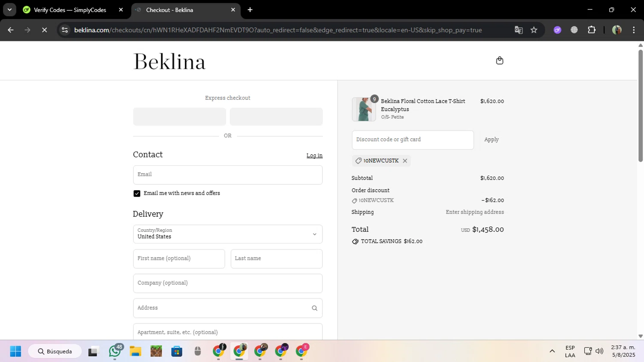Image resolution: width=644 pixels, height=362 pixels.
Task: Open the volume tray icon
Action: [x=599, y=351]
